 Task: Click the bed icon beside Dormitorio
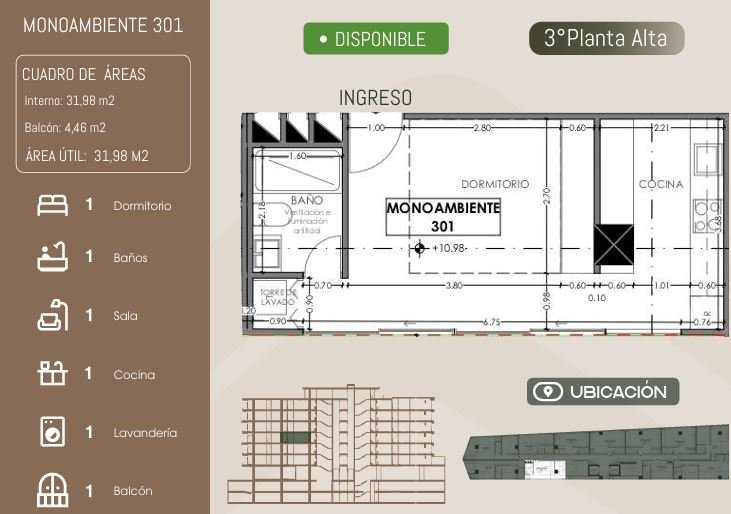click(52, 206)
